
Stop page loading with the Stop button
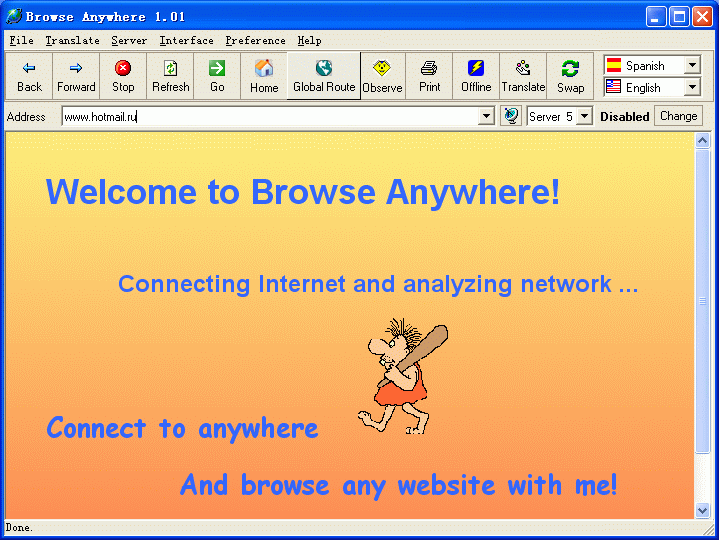(123, 76)
